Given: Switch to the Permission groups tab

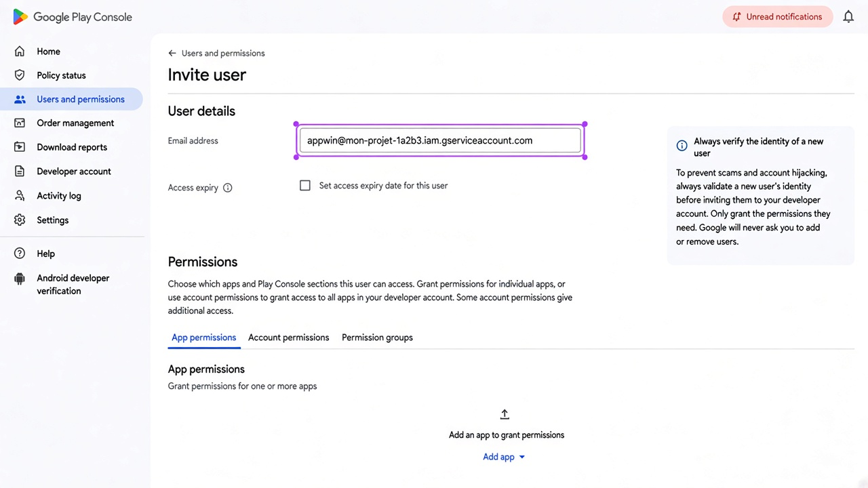Looking at the screenshot, I should (x=377, y=338).
